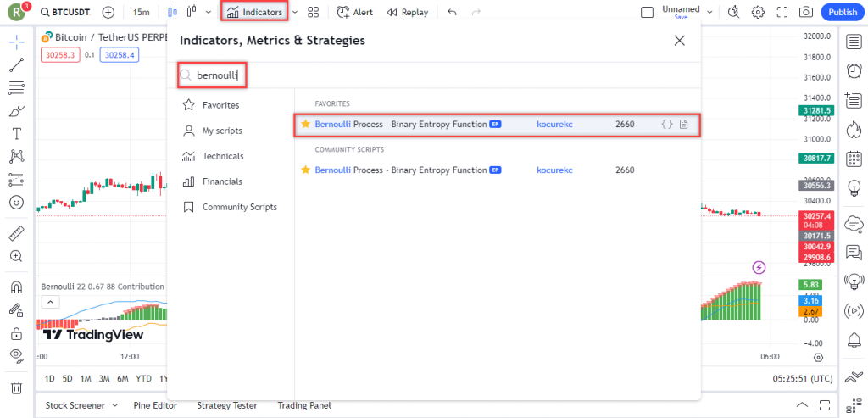868x418 pixels.
Task: Open chart settings gear icon
Action: (758, 12)
